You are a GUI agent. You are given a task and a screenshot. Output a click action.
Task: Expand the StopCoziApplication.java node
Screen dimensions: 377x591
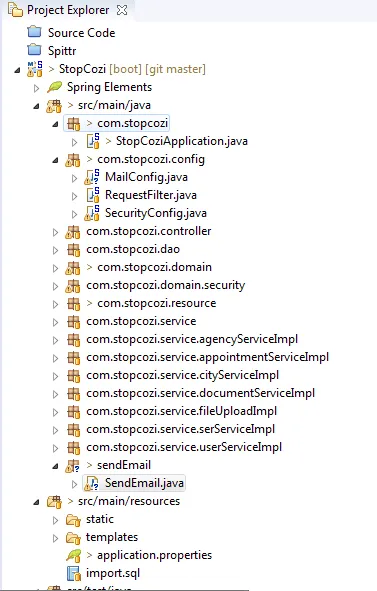(x=75, y=142)
